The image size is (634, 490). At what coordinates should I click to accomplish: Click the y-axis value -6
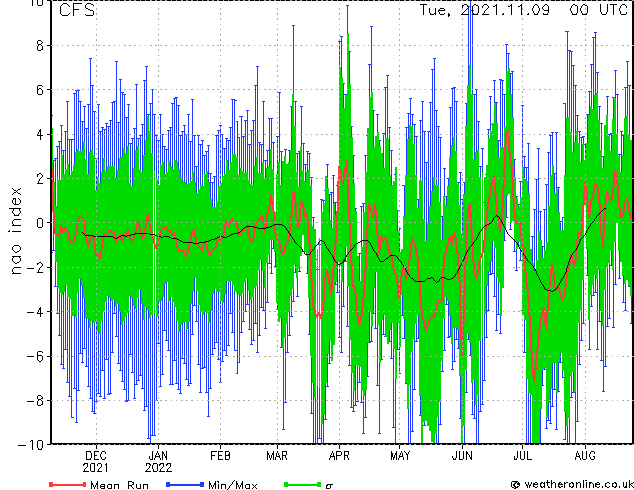[x=35, y=356]
